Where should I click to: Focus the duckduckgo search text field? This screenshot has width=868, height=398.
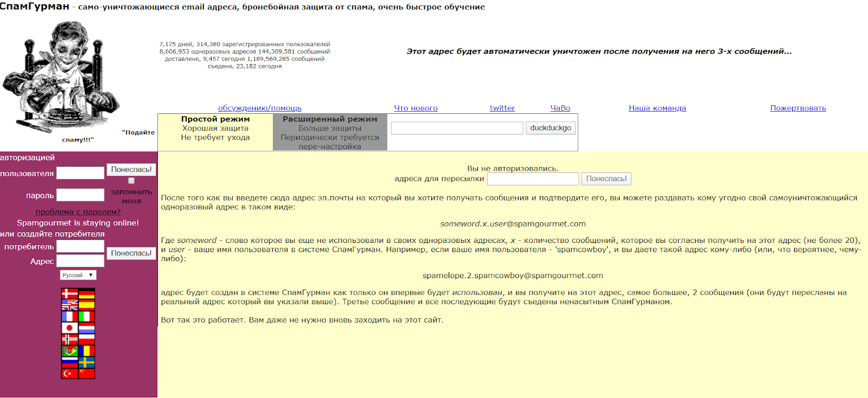[457, 128]
